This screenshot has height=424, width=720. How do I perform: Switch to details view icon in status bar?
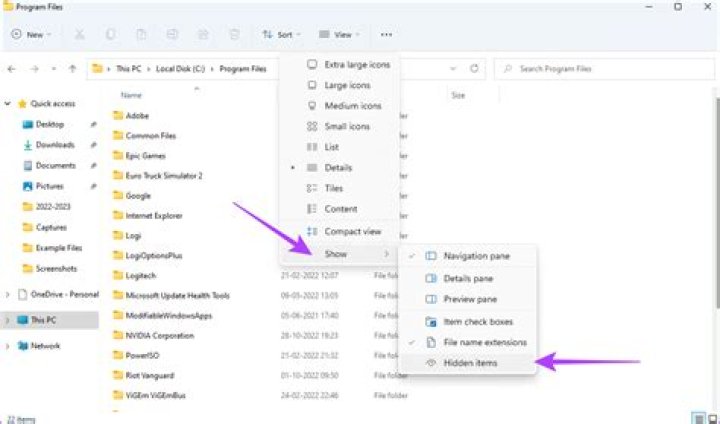pos(698,418)
